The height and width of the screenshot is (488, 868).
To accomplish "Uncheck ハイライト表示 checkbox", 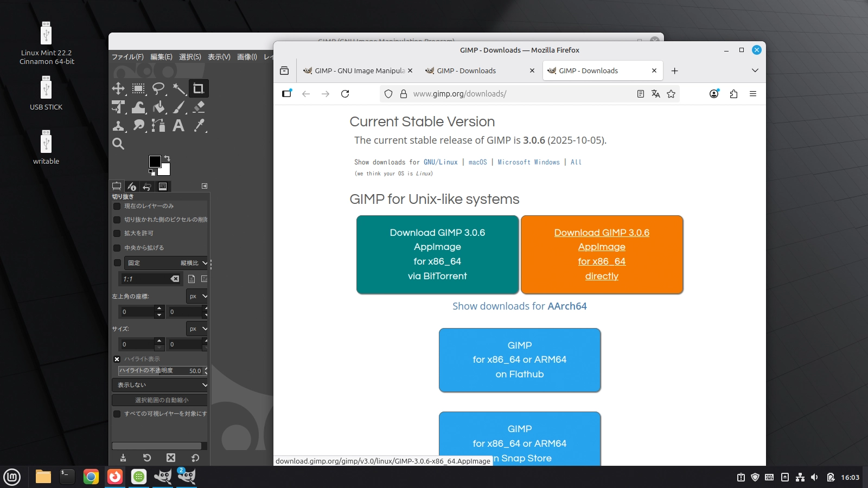I will (117, 359).
